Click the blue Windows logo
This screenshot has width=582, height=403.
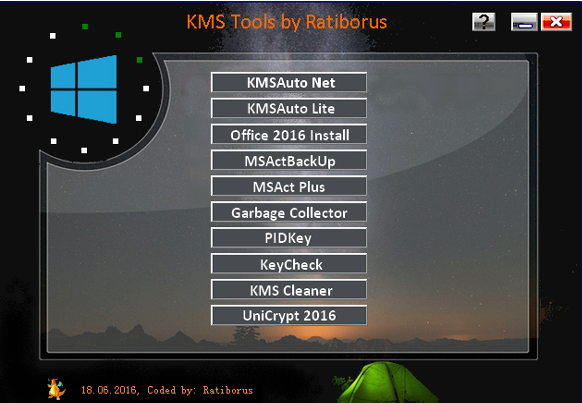click(x=84, y=89)
